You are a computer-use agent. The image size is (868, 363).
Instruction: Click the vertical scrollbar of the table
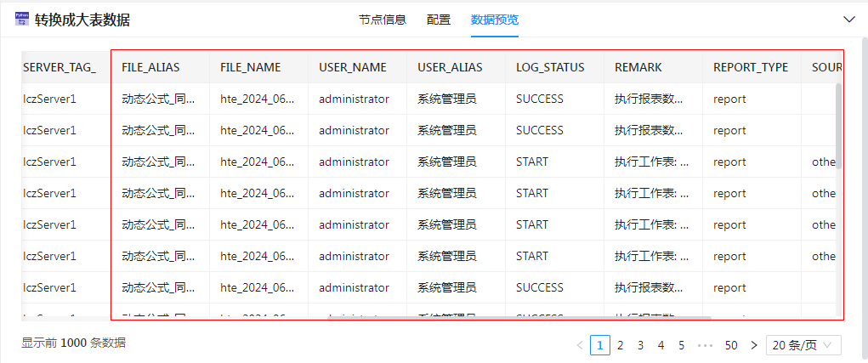point(839,128)
